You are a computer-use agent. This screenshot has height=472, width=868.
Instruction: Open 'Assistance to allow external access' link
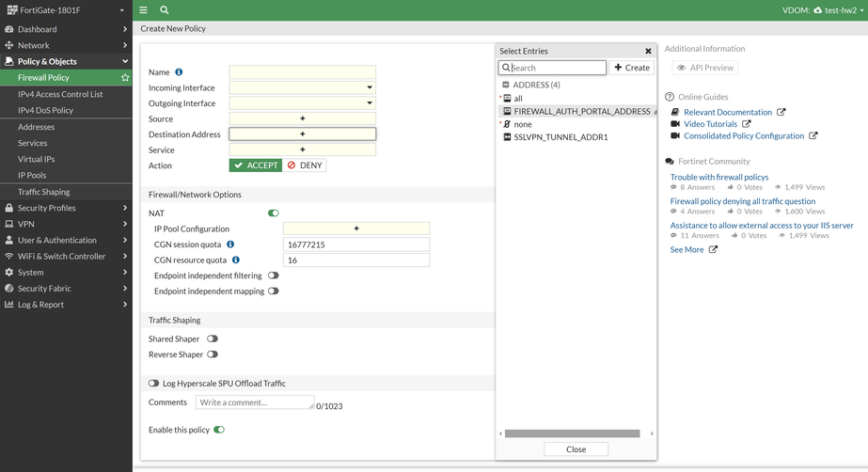pyautogui.click(x=762, y=226)
